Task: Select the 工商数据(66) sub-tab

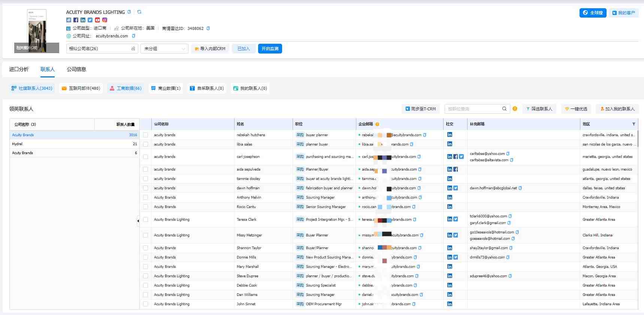Action: tap(126, 88)
